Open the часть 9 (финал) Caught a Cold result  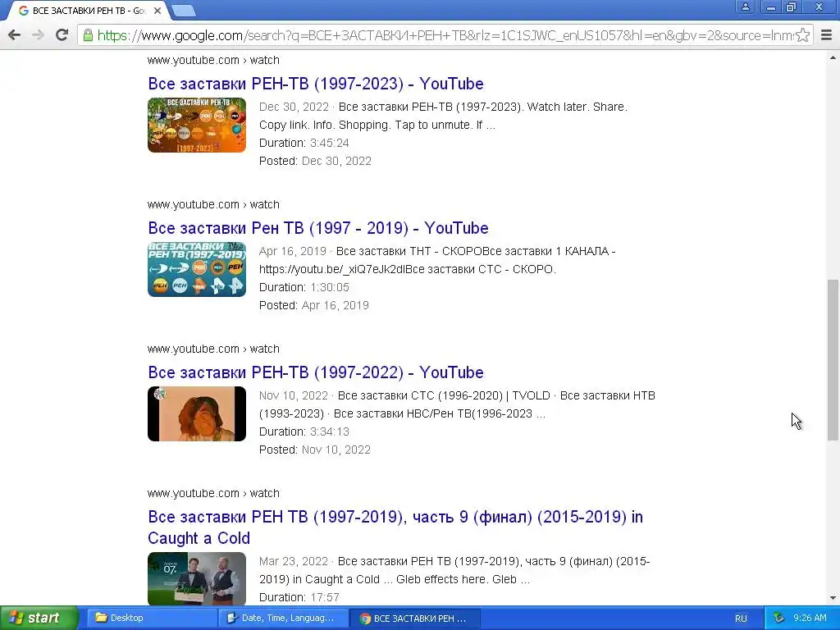click(x=395, y=527)
